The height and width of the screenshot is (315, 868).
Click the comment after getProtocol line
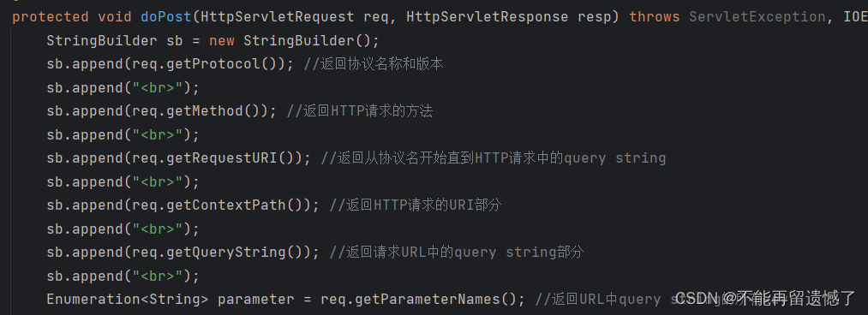pos(374,64)
